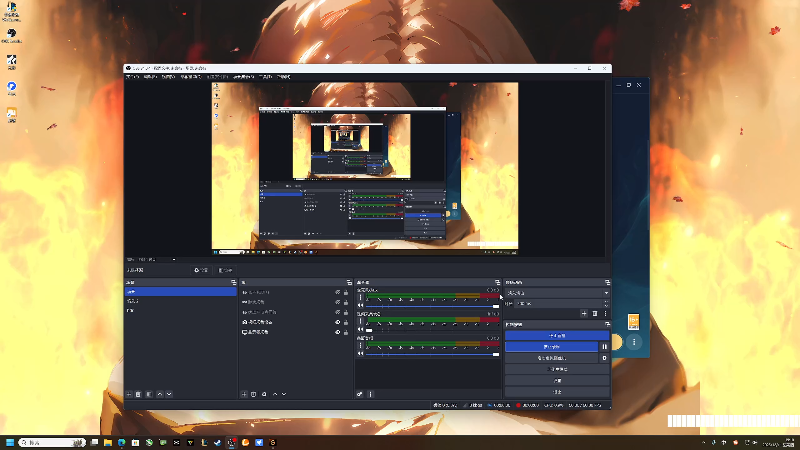
Task: Remove selected source with trash icon
Action: [x=254, y=394]
